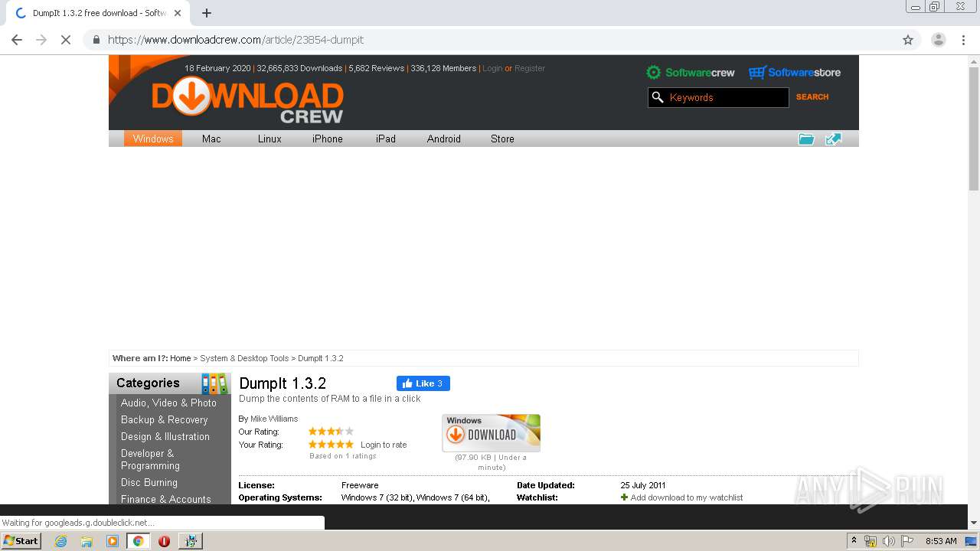
Task: Select the Windows platform tab
Action: [x=153, y=139]
